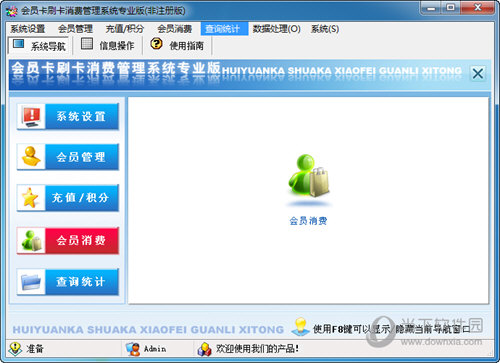Click the 会员管理 sidebar button
Image resolution: width=500 pixels, height=363 pixels.
tap(68, 157)
